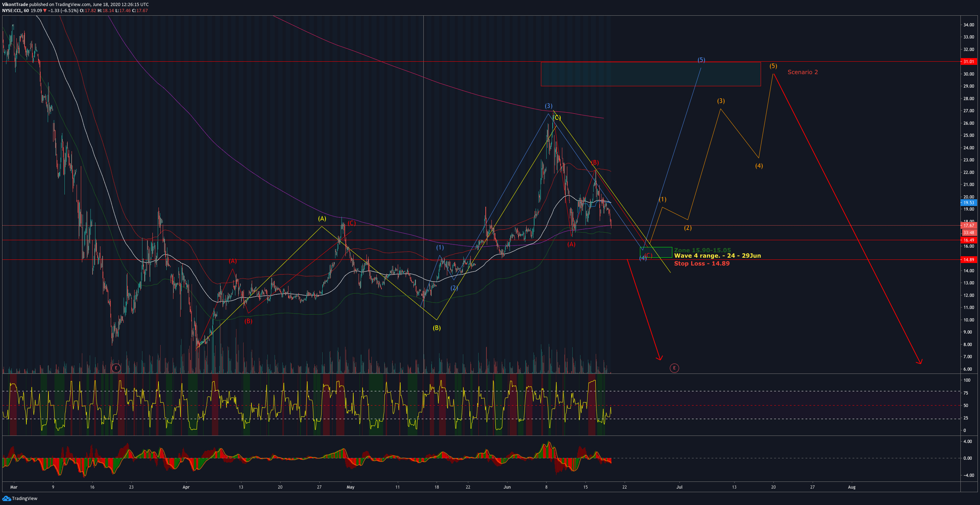Click the 17.67 last price tag

click(x=969, y=226)
